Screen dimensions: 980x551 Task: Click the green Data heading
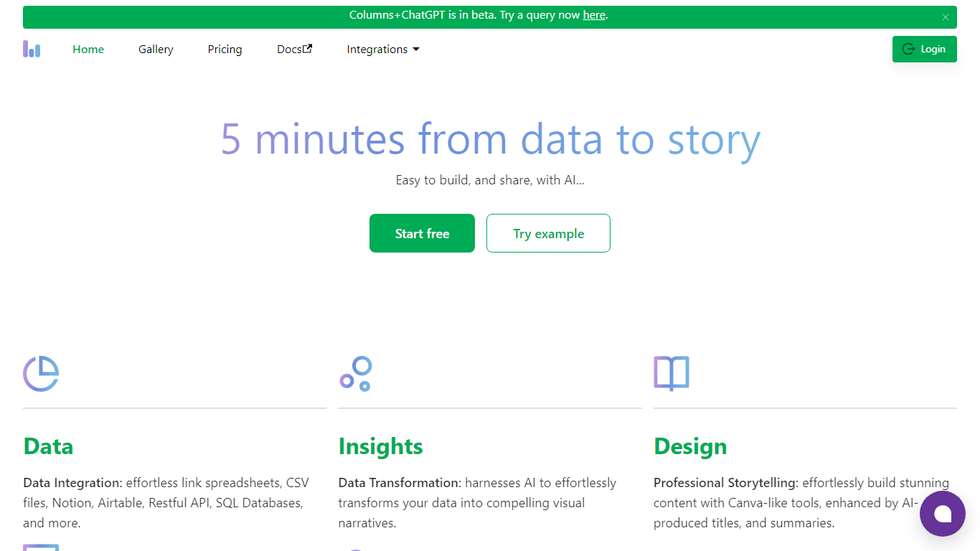pos(48,446)
